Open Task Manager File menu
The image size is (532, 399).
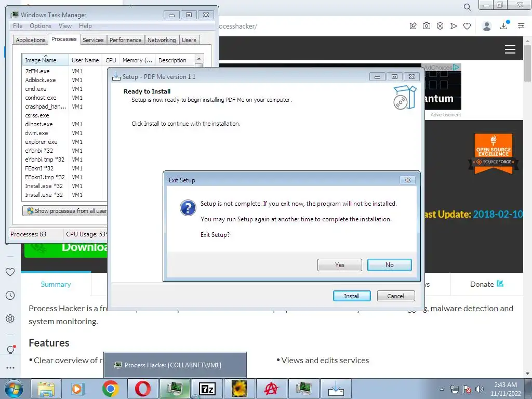coord(18,26)
